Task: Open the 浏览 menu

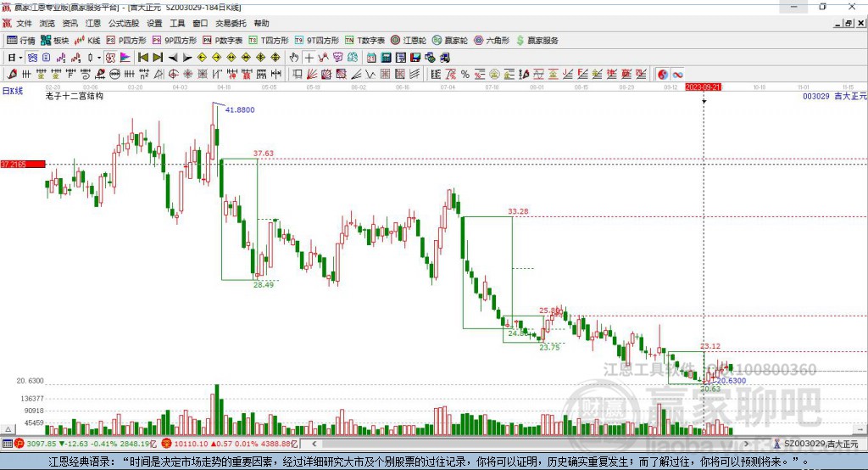Action: 47,23
